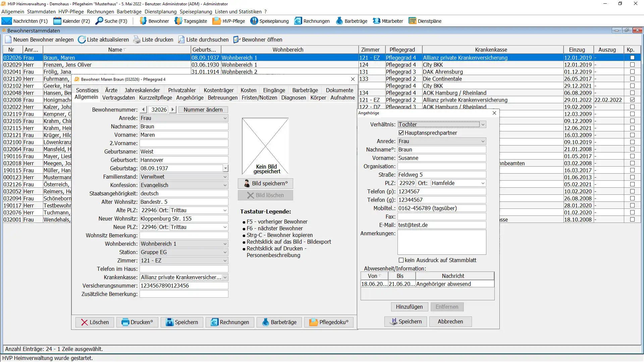Switch to the Diagnosen tab
This screenshot has width=644, height=362.
coord(293,98)
